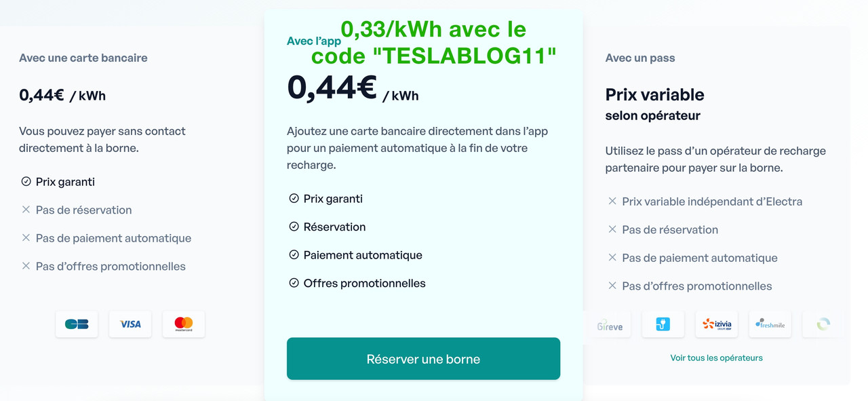Screen dimensions: 868x401
Task: Select the Avec une carte bancaire heading
Action: click(83, 58)
